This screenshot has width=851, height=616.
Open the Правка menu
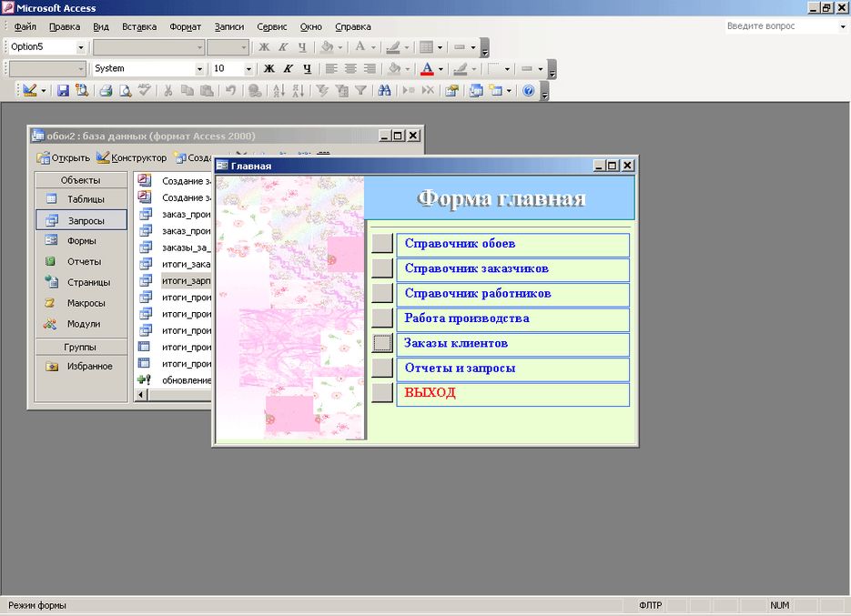click(65, 26)
